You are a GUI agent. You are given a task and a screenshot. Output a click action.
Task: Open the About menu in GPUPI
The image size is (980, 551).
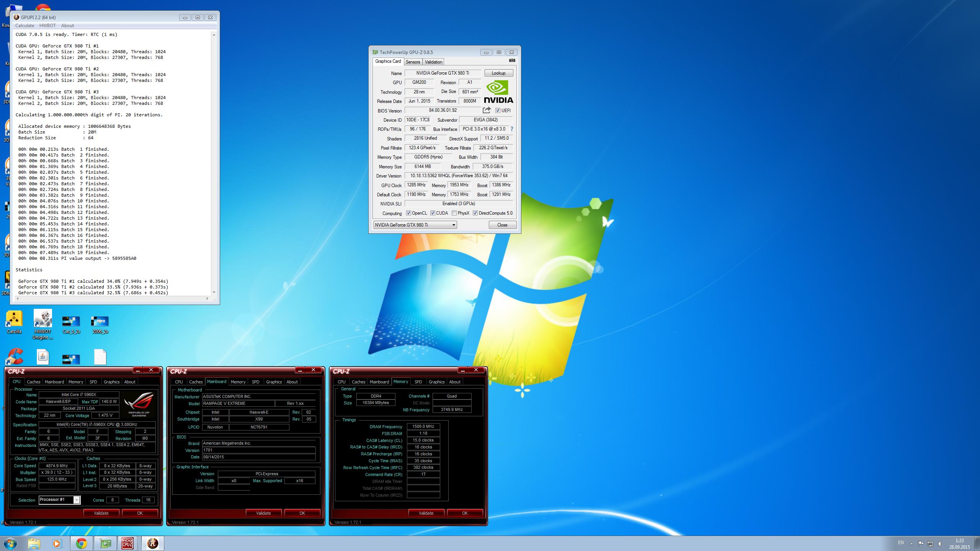pyautogui.click(x=67, y=26)
